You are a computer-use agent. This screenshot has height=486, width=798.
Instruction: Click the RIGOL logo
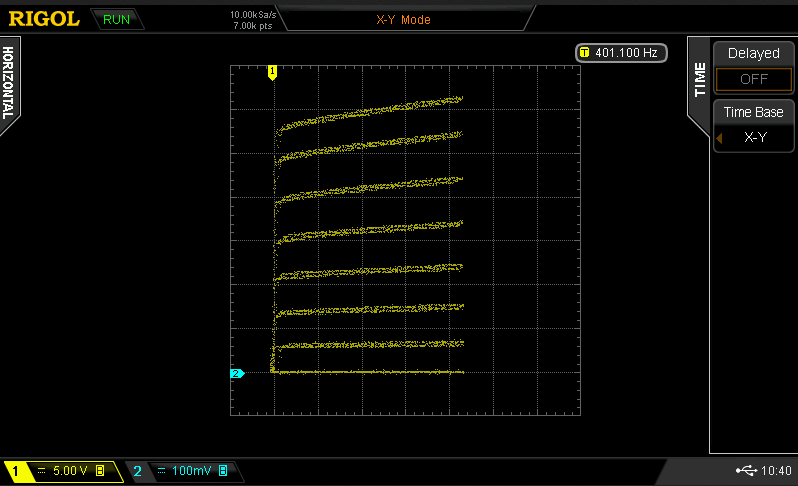43,19
